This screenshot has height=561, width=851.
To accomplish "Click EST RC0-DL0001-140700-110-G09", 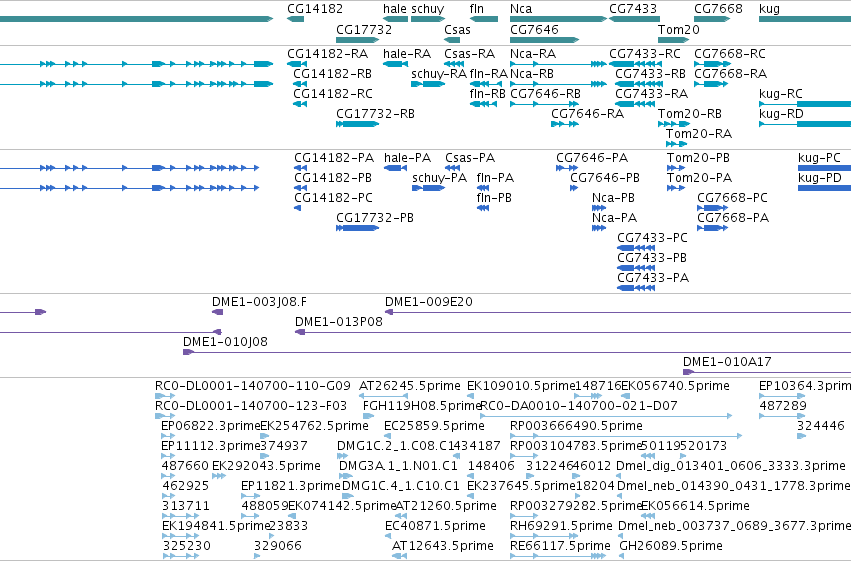I will tap(252, 386).
